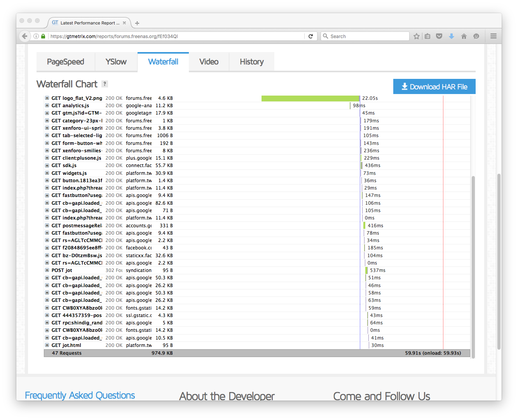518x420 pixels.
Task: Click the "syndication" domain cell
Action: (139, 270)
